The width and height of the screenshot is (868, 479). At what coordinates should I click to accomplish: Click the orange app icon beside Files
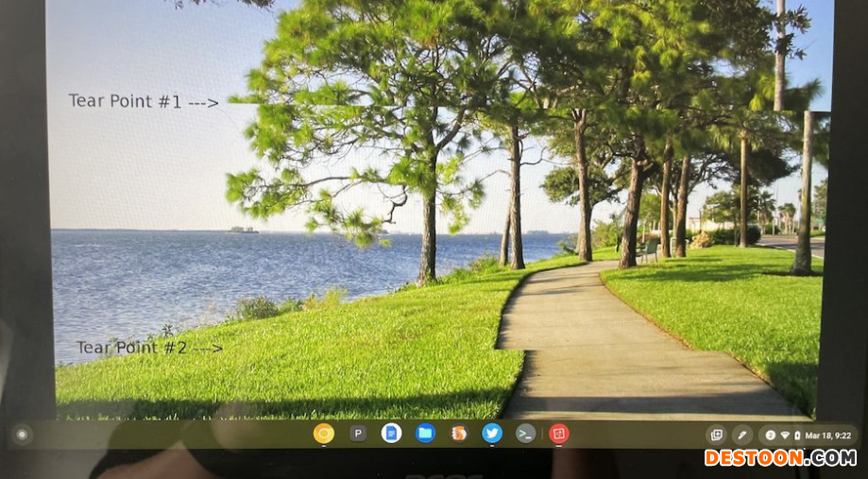459,434
